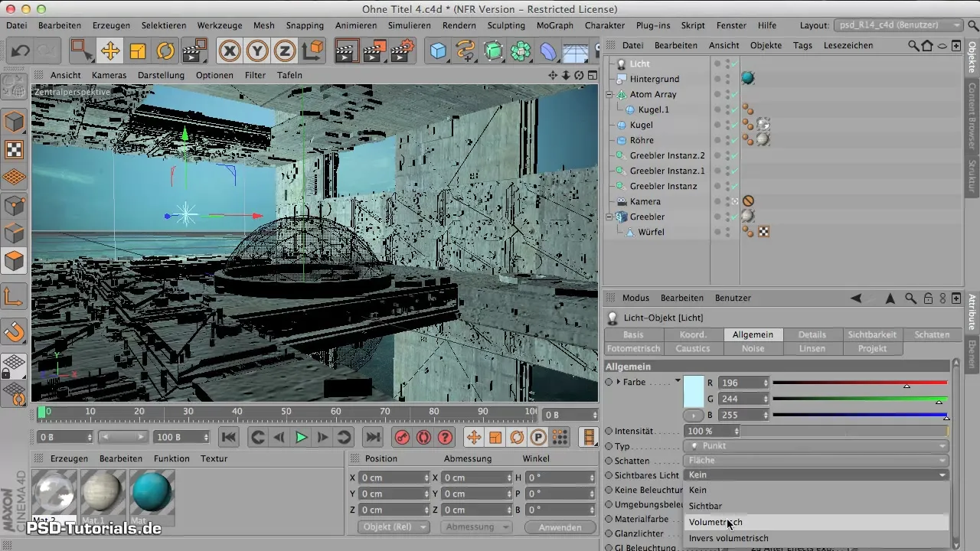Click the Undo arrow icon
Image resolution: width=980 pixels, height=551 pixels.
click(x=21, y=51)
